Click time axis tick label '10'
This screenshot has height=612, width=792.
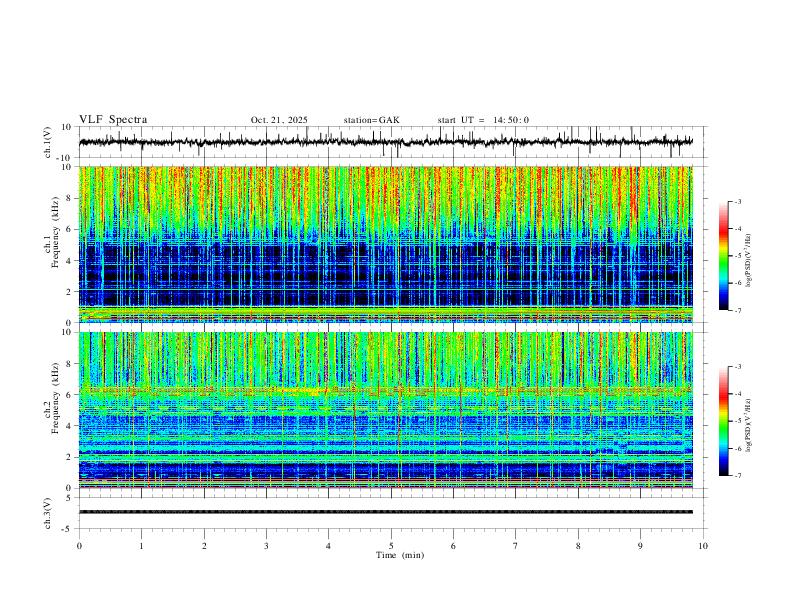click(703, 546)
